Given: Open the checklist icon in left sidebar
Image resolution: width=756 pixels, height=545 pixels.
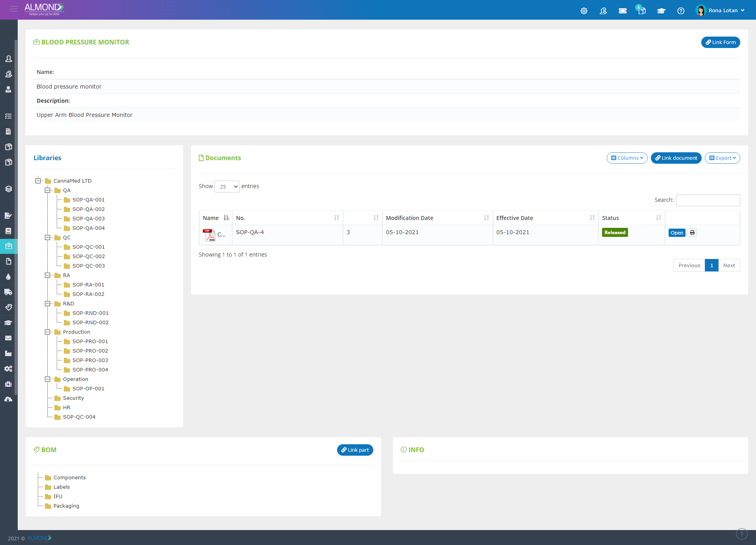Looking at the screenshot, I should (8, 116).
